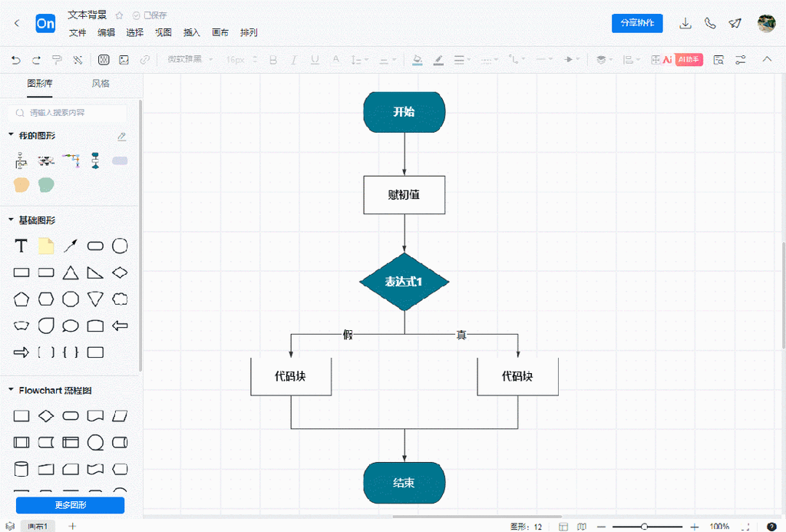The image size is (786, 532).
Task: Select the pentagon shape
Action: point(21,299)
